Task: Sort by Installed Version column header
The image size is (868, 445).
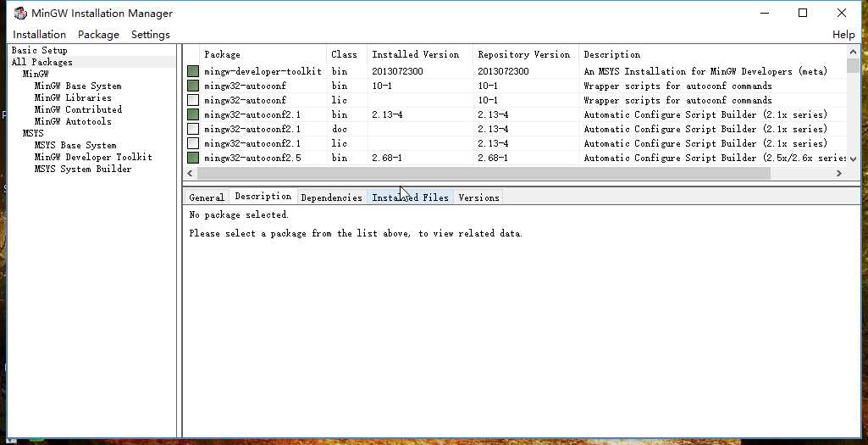Action: [420, 54]
